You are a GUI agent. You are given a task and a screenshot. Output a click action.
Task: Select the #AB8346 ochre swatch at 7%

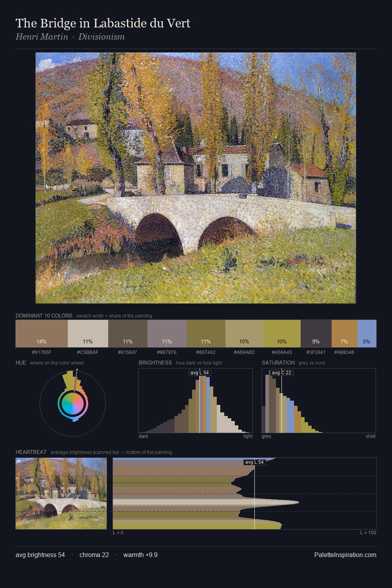point(344,334)
